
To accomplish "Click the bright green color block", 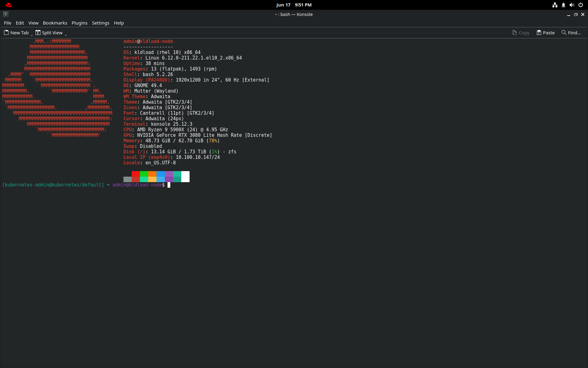I will click(144, 174).
